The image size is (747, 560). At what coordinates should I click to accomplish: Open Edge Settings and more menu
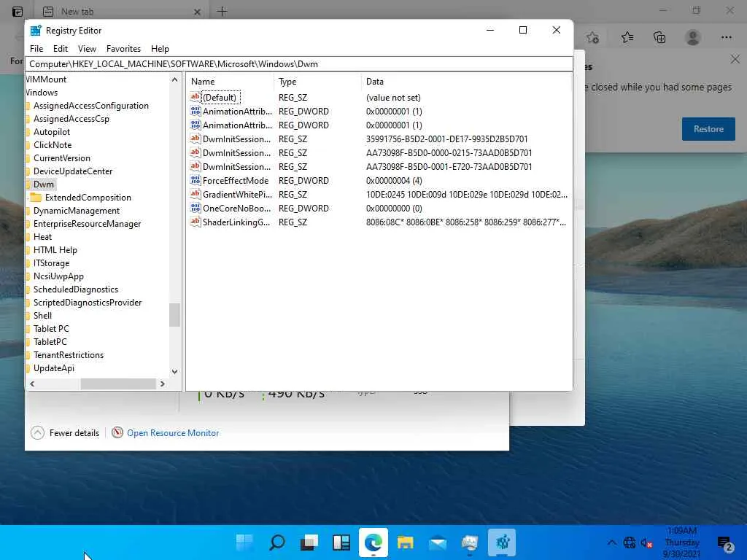pos(726,37)
